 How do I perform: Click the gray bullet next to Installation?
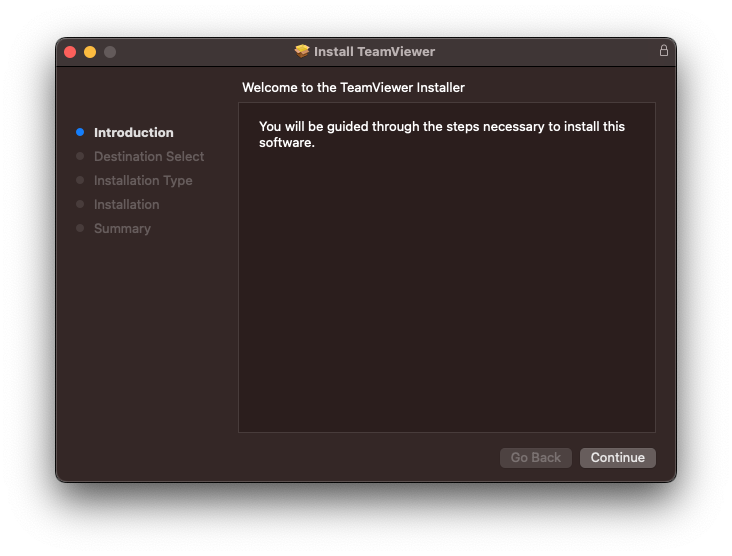tap(80, 204)
